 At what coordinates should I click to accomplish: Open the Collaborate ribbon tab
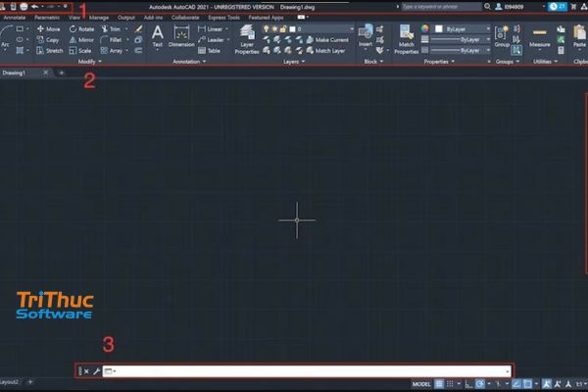click(x=185, y=18)
